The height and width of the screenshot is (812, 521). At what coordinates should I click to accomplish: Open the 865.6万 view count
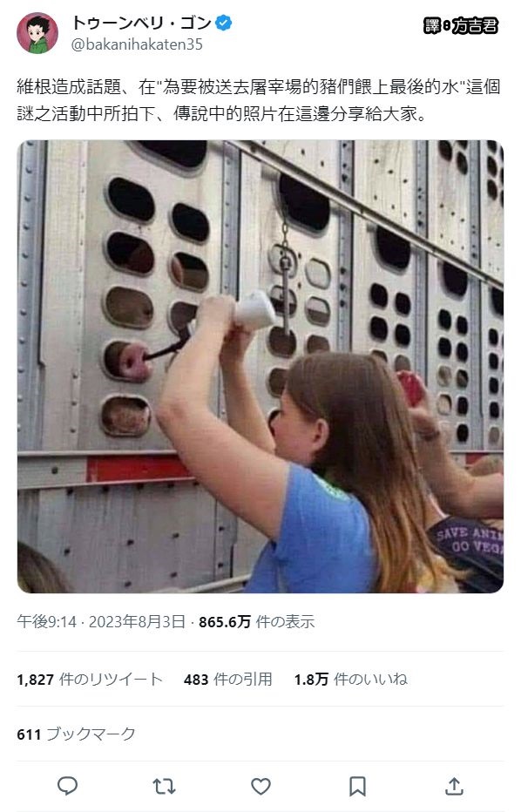[256, 621]
